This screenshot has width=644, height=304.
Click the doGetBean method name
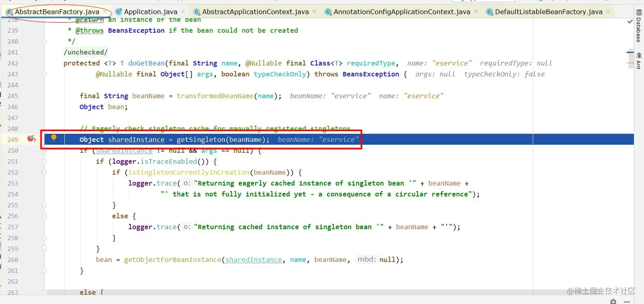pos(146,63)
